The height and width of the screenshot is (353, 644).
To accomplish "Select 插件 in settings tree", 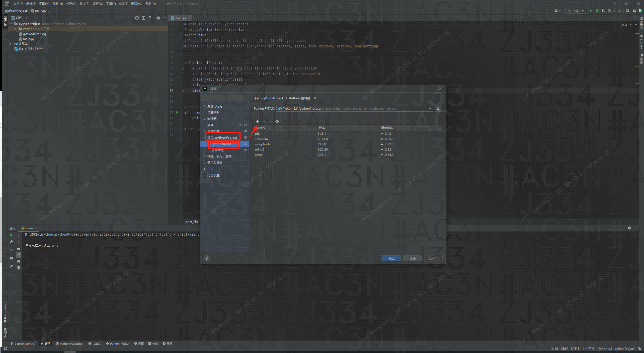I will coord(210,125).
